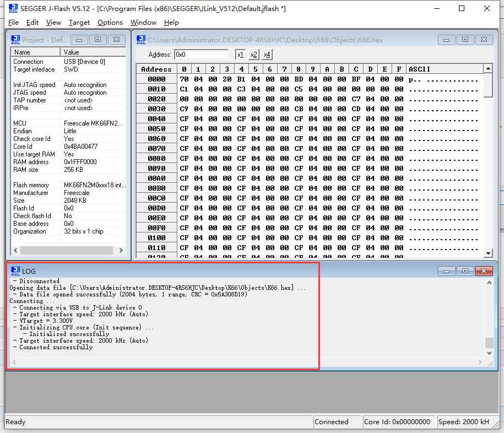Open the View menu
504x433 pixels.
[53, 23]
